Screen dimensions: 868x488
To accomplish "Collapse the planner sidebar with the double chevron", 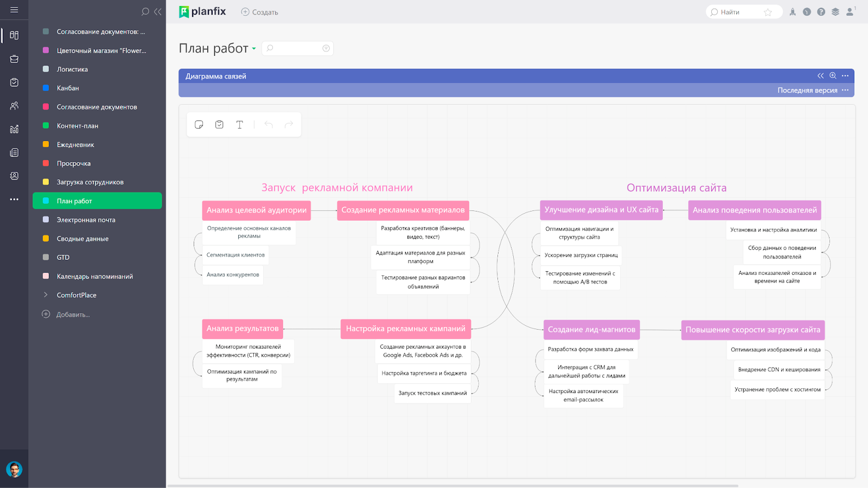I will pos(158,11).
